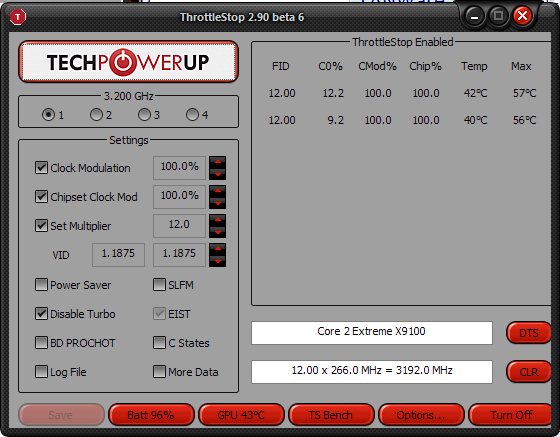Screen dimensions: 560x437
Task: Lower VID voltage with down arrow
Action: pyautogui.click(x=218, y=261)
